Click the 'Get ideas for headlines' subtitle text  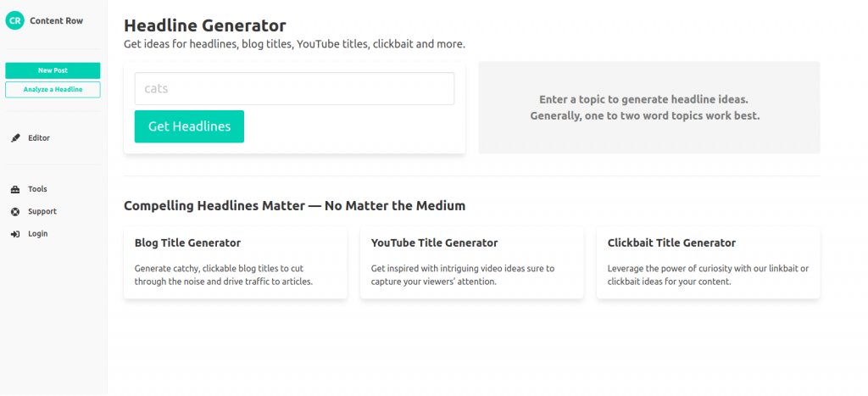coord(294,44)
